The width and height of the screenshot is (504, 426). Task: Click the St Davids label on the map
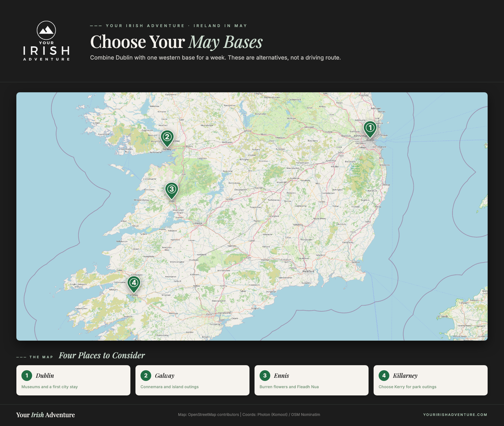coord(443,316)
